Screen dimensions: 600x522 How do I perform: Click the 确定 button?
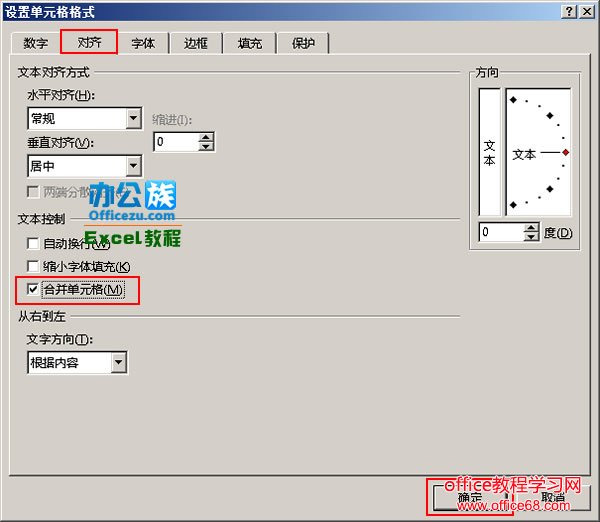(470, 498)
